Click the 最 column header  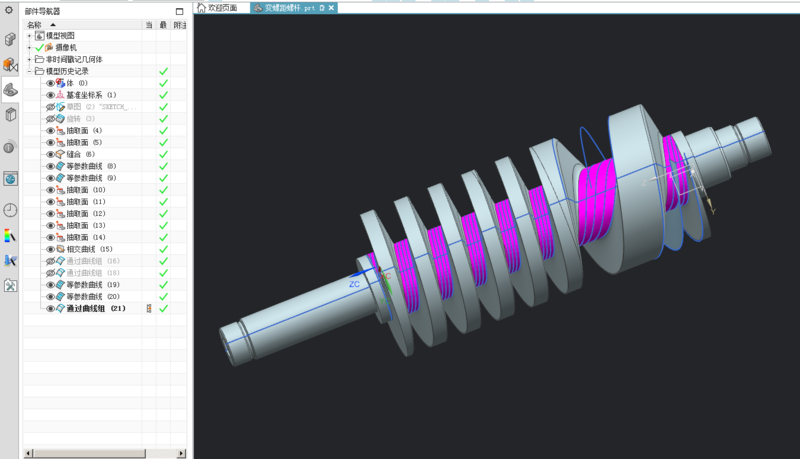point(163,24)
